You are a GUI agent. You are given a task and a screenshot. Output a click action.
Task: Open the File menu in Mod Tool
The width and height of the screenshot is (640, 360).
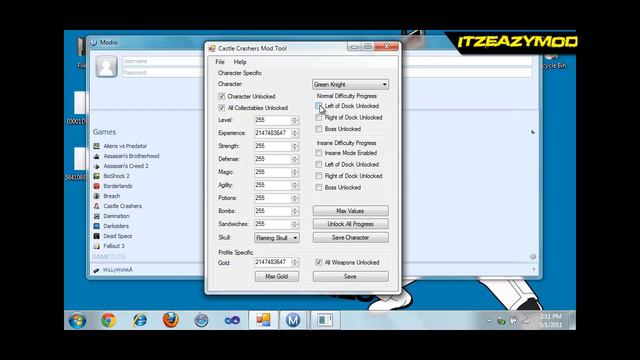pos(220,62)
